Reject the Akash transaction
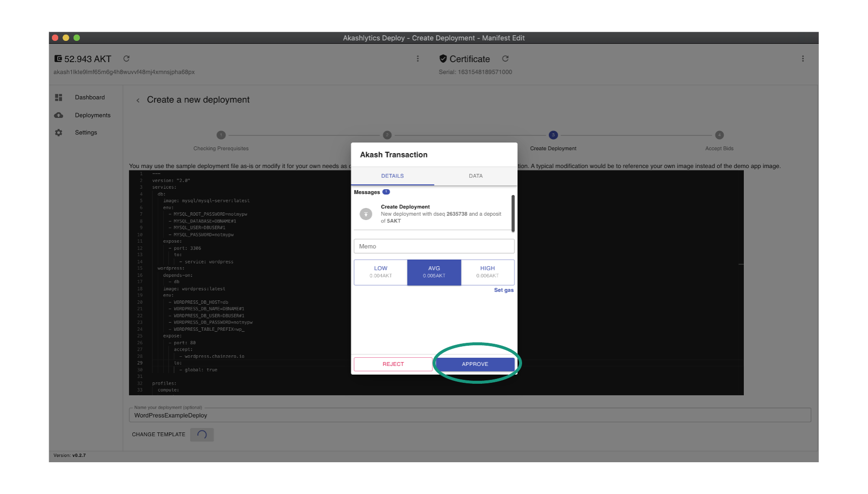 (x=393, y=364)
